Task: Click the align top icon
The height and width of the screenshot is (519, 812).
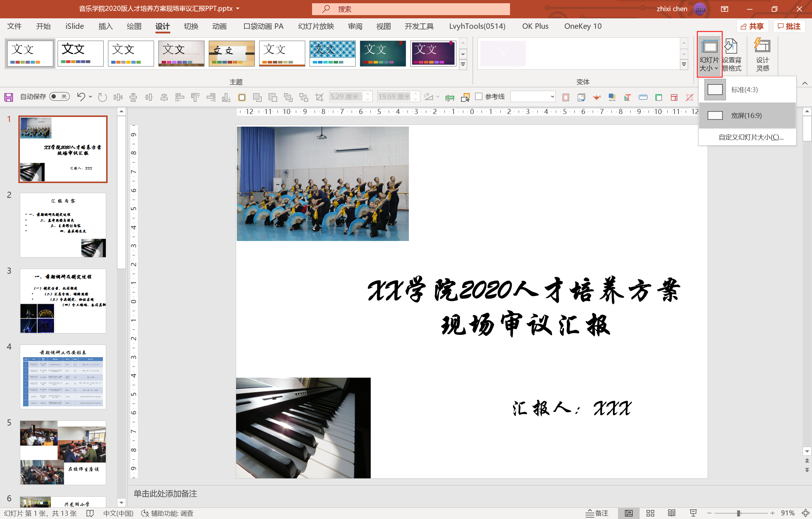Action: tap(195, 97)
